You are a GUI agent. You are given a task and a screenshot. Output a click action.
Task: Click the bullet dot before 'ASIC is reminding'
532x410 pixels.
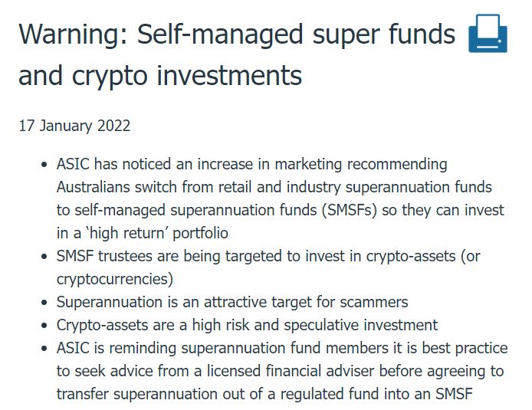[44, 349]
